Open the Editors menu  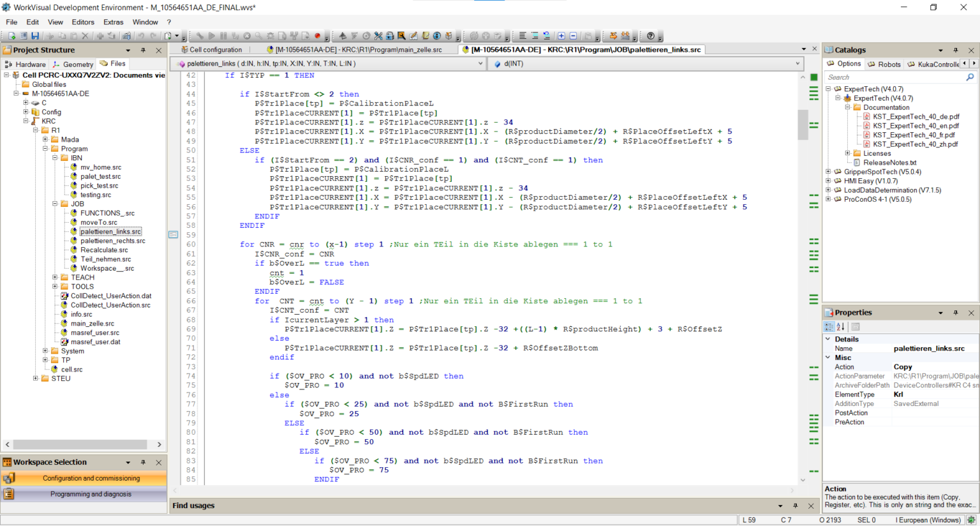tap(83, 22)
